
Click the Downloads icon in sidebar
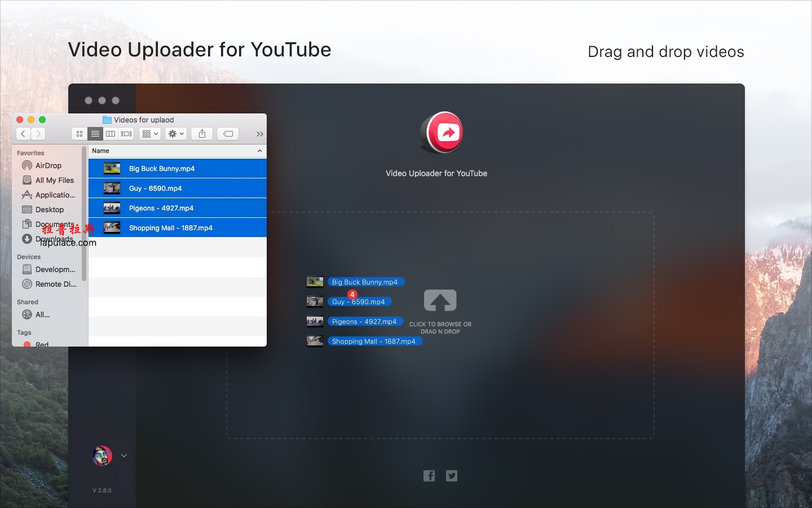point(27,239)
